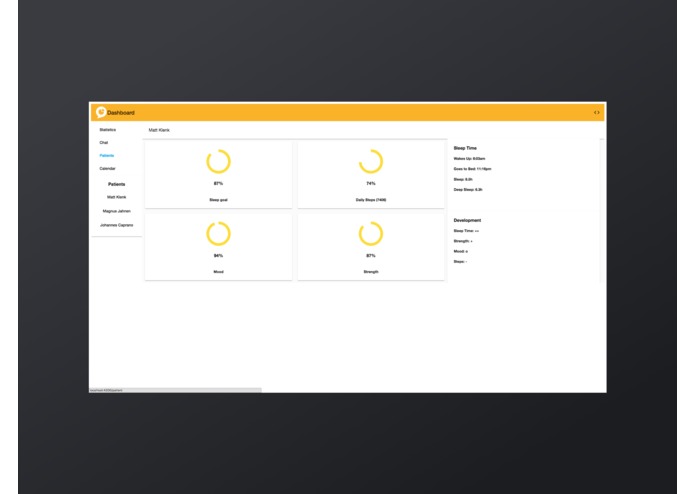Open the Chat sidebar item
The height and width of the screenshot is (494, 695).
[104, 143]
